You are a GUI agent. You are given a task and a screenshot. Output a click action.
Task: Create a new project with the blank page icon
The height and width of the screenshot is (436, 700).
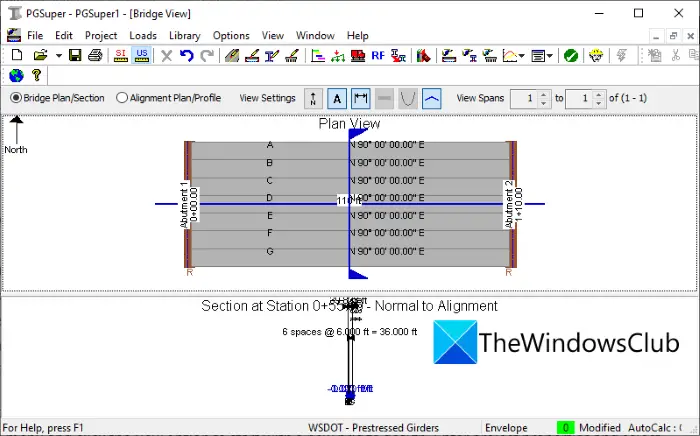coord(17,55)
